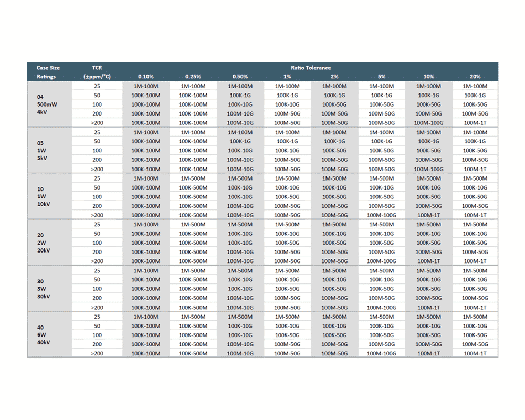Select TCR 100 in the 10 case group
The width and height of the screenshot is (525, 420).
click(x=97, y=196)
